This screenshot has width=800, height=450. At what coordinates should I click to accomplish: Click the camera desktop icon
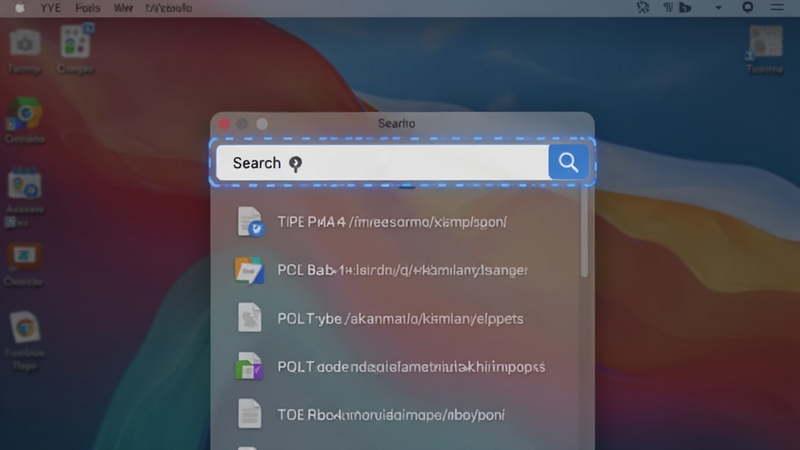point(24,44)
